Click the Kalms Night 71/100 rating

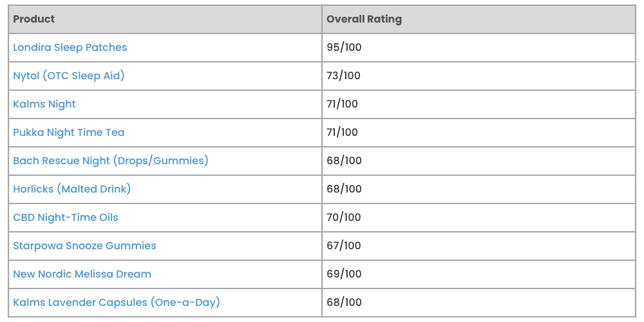click(x=342, y=104)
